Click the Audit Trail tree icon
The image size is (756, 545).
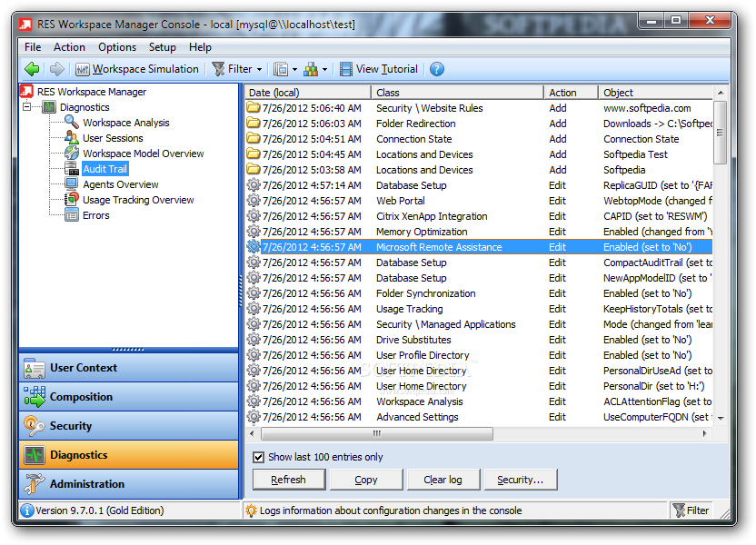tap(72, 169)
